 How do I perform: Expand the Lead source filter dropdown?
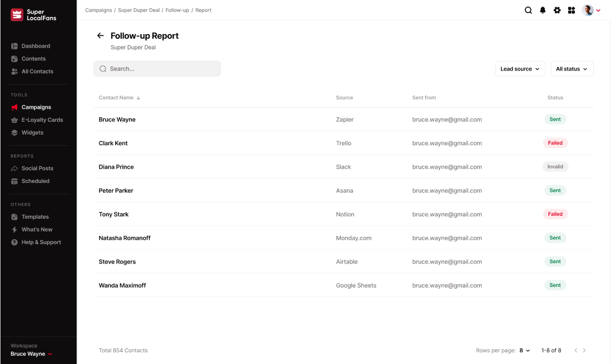click(520, 69)
